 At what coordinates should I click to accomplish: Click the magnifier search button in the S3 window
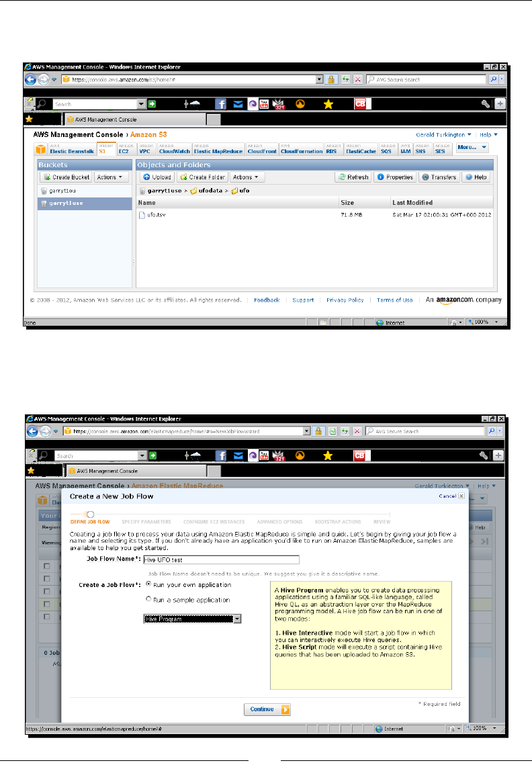click(x=493, y=79)
